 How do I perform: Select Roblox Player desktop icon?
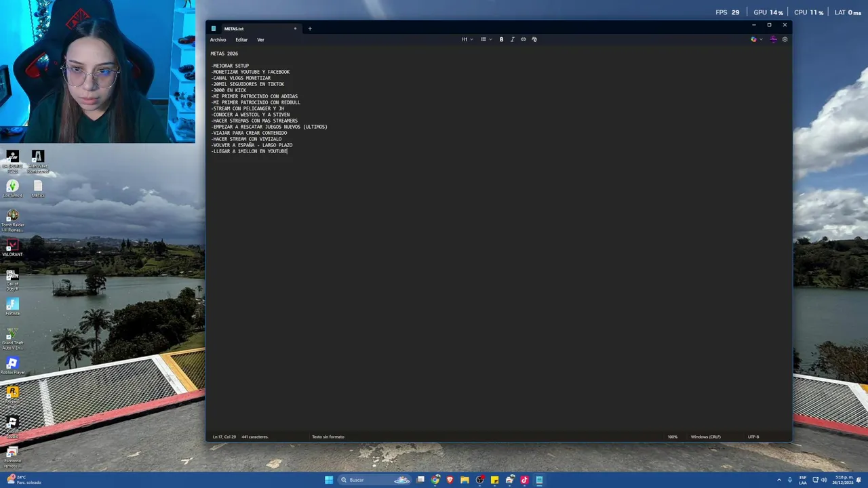pyautogui.click(x=12, y=366)
